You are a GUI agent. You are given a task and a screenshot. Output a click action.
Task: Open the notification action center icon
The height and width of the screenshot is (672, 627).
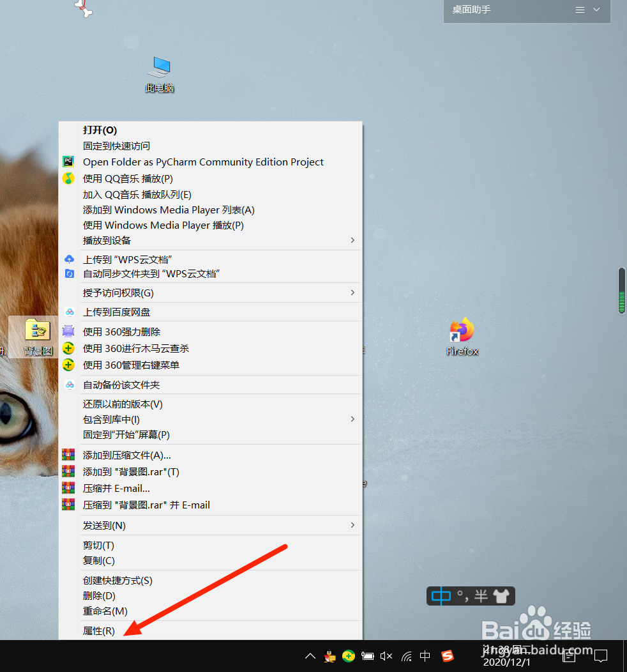point(601,656)
